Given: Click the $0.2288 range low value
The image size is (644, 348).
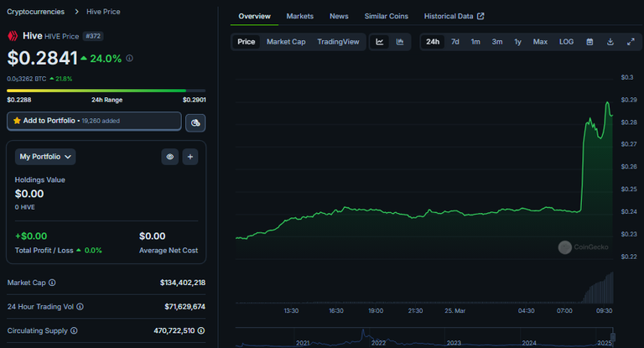Looking at the screenshot, I should click(x=19, y=100).
